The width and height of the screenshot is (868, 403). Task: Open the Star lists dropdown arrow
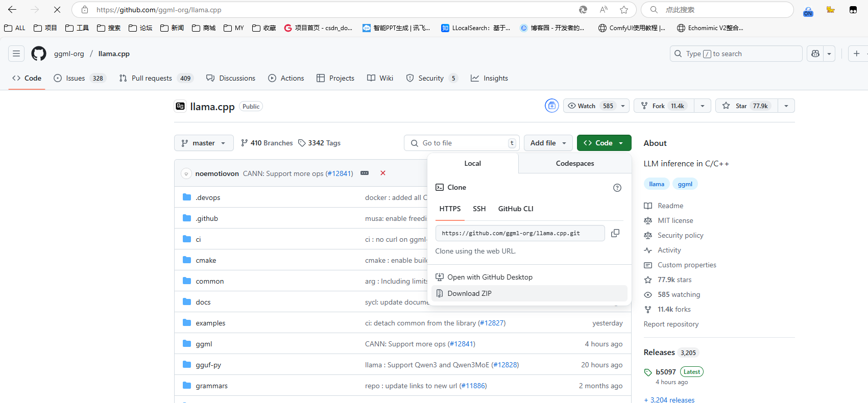[x=786, y=106]
